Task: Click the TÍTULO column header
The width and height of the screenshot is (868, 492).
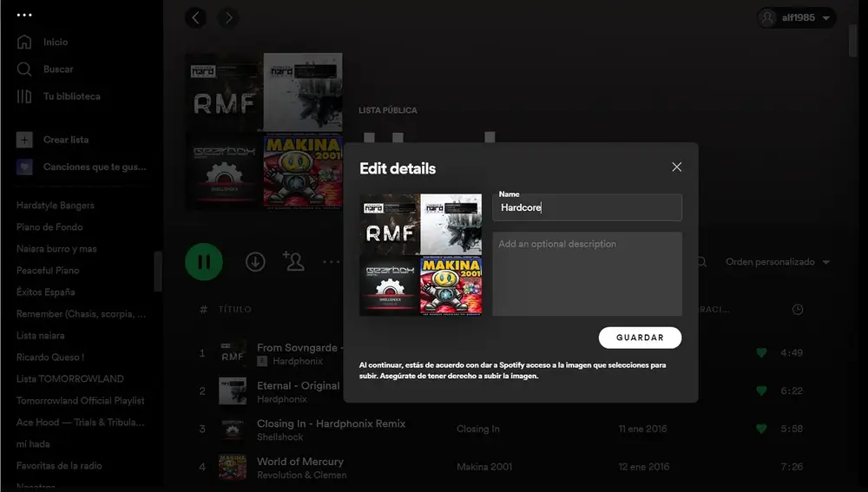Action: 234,310
